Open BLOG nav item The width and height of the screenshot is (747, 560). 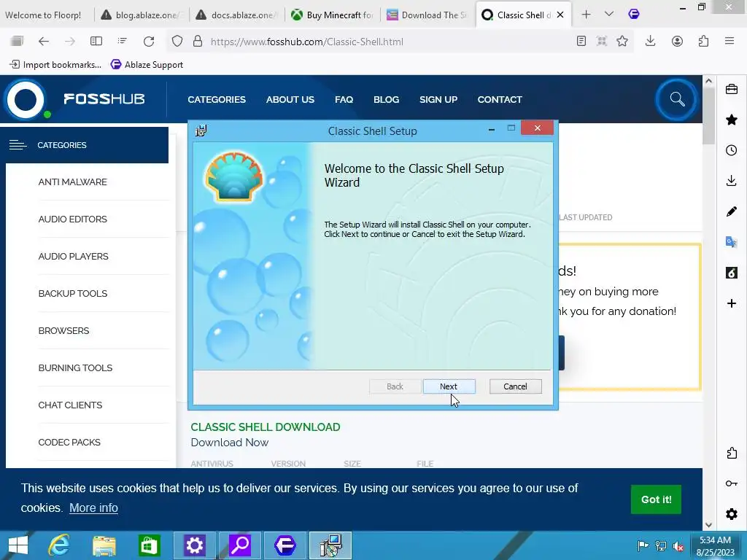pyautogui.click(x=387, y=99)
